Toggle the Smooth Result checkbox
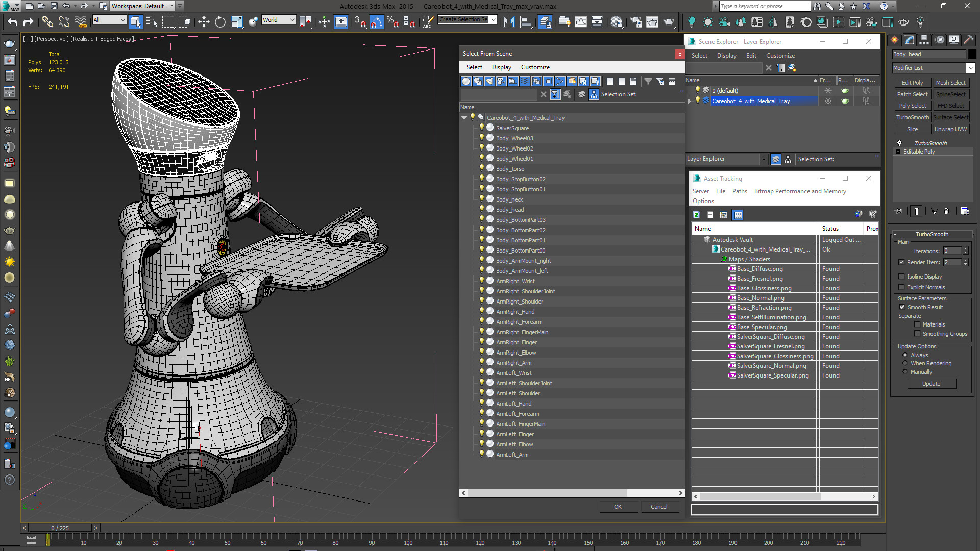 (902, 307)
